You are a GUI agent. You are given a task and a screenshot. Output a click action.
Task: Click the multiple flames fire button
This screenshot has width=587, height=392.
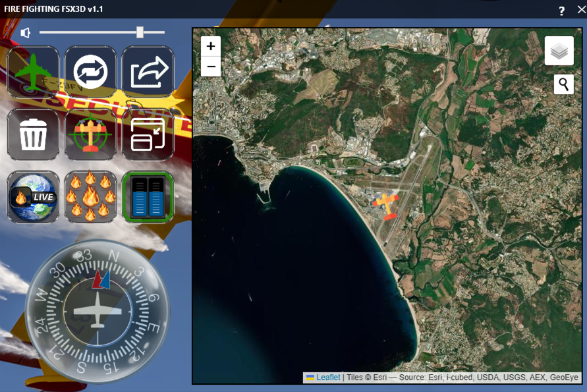[x=91, y=197]
